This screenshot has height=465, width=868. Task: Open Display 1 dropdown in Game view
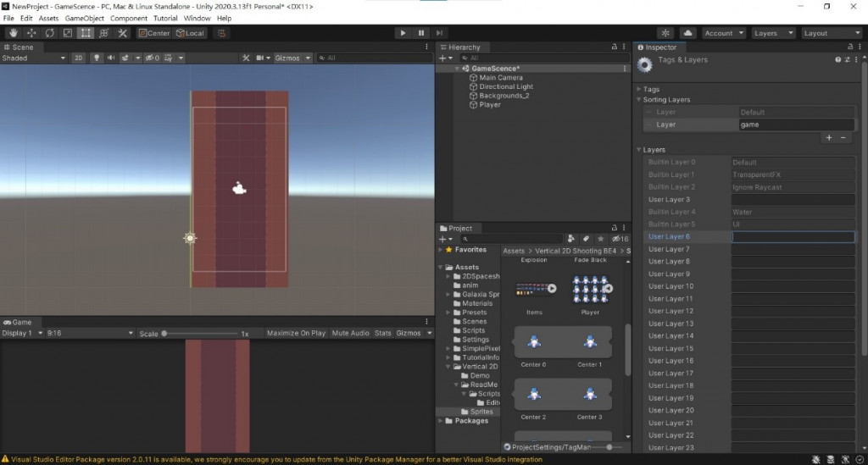[22, 333]
